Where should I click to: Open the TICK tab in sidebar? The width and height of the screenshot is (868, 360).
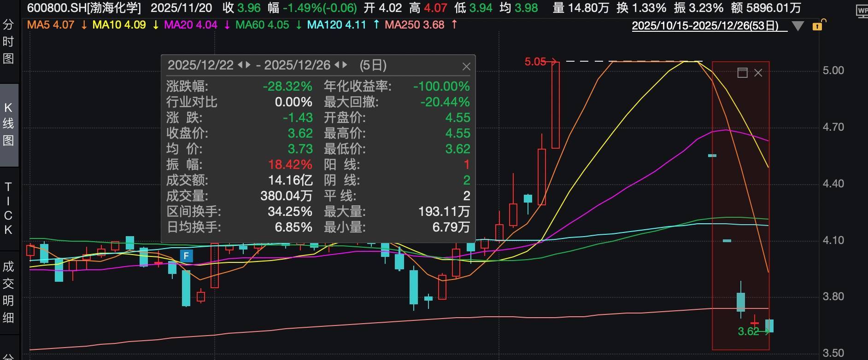8,208
